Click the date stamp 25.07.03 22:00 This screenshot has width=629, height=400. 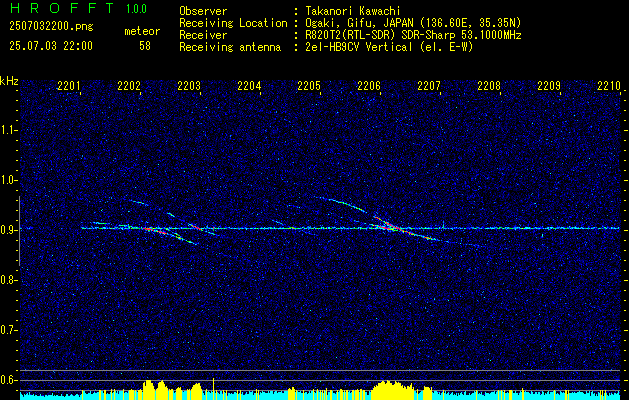51,46
